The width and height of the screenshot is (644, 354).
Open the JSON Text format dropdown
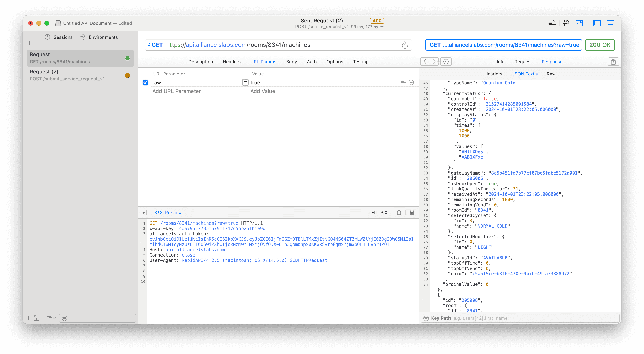tap(525, 74)
